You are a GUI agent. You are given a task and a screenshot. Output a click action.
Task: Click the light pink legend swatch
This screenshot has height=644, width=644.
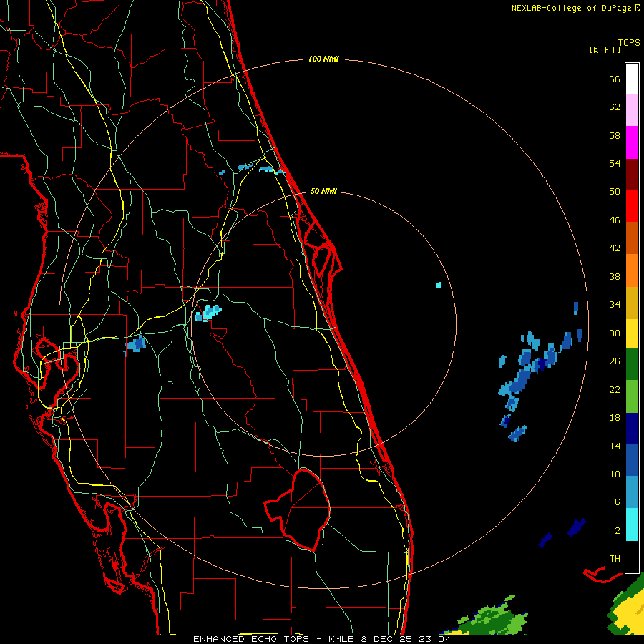tap(632, 110)
